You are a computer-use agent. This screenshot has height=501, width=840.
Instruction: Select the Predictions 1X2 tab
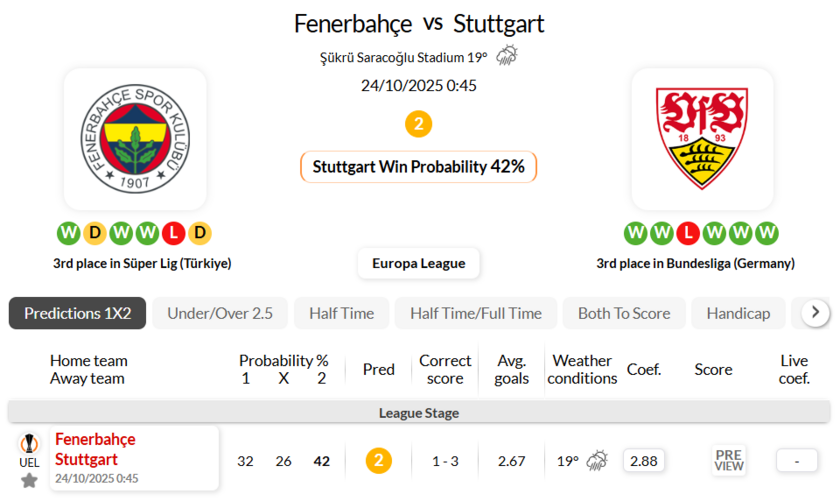[77, 313]
